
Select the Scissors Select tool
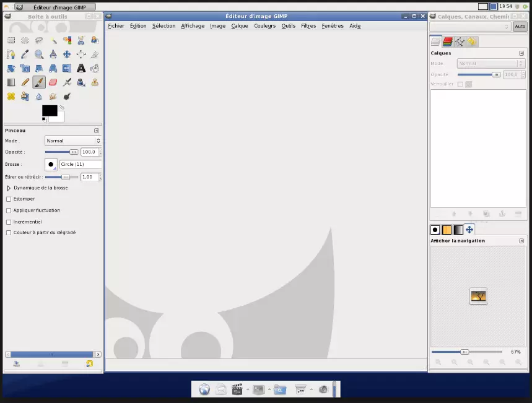tap(81, 40)
